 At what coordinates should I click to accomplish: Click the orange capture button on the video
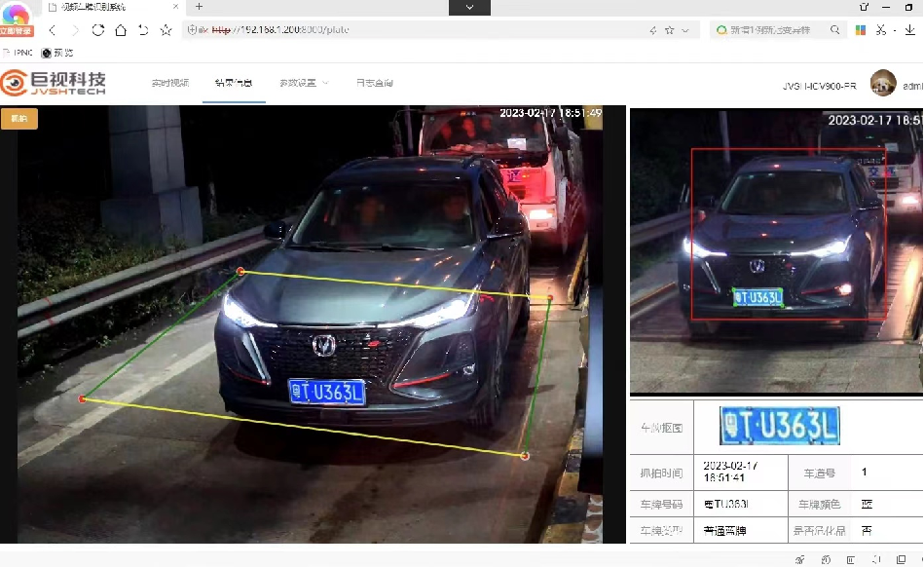point(18,119)
